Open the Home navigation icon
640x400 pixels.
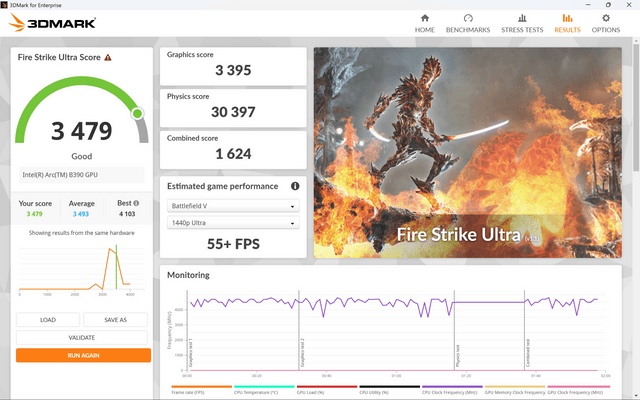[x=424, y=18]
